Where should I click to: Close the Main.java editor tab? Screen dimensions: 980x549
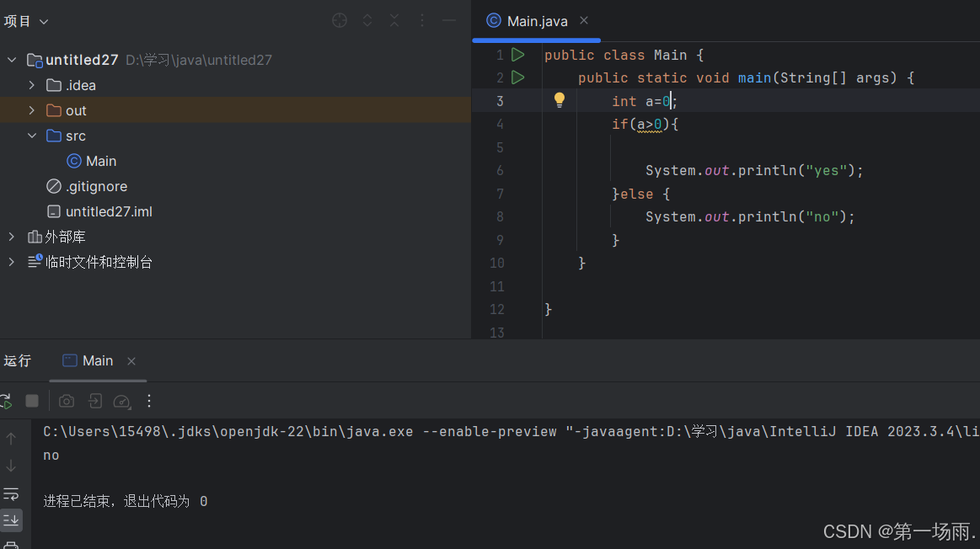584,20
